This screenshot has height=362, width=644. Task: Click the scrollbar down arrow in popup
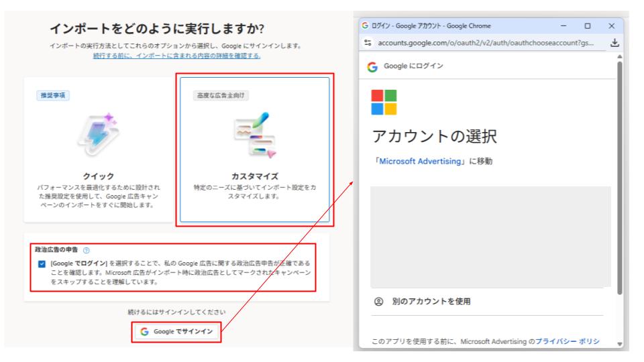pos(619,343)
